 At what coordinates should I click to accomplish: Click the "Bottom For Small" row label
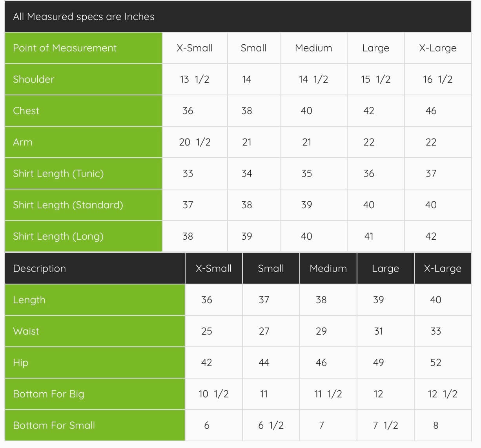click(54, 425)
